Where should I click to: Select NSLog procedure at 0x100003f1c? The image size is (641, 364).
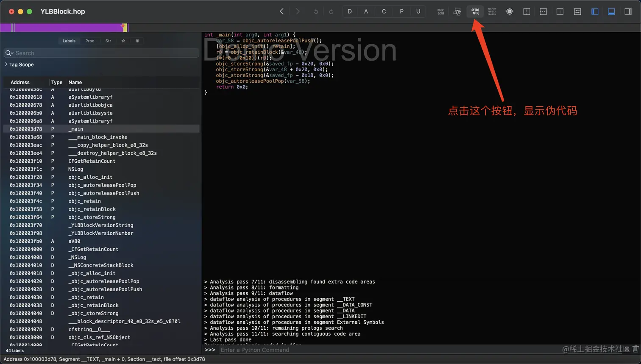tap(101, 169)
